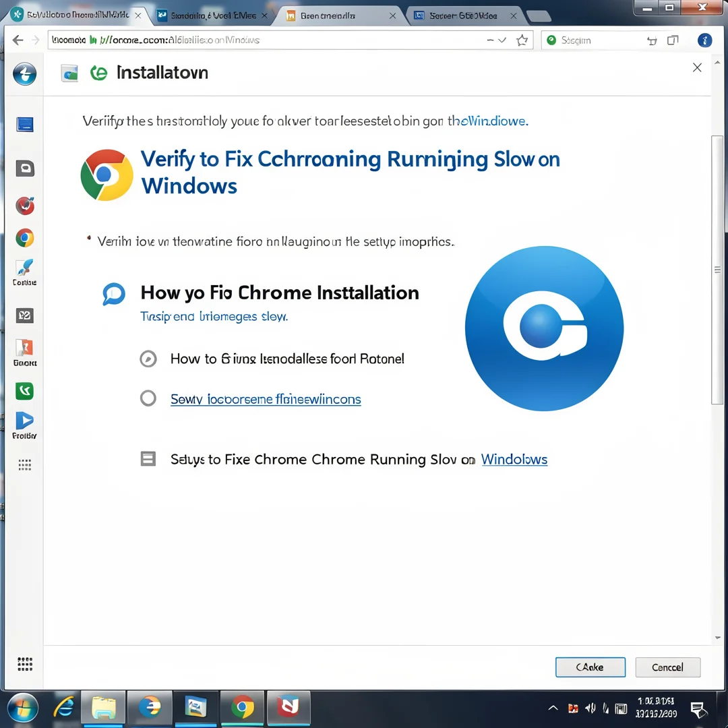Open Chrome from the taskbar
The image size is (728, 728).
(x=243, y=708)
